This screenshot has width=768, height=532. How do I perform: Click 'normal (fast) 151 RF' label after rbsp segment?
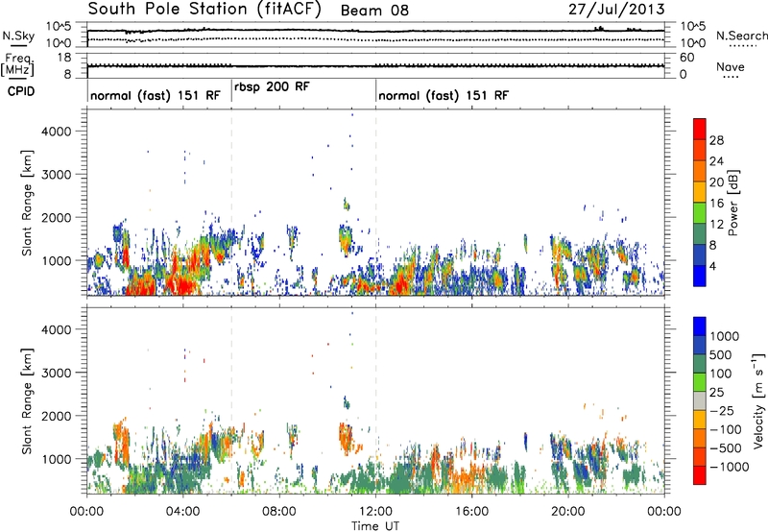pos(444,95)
